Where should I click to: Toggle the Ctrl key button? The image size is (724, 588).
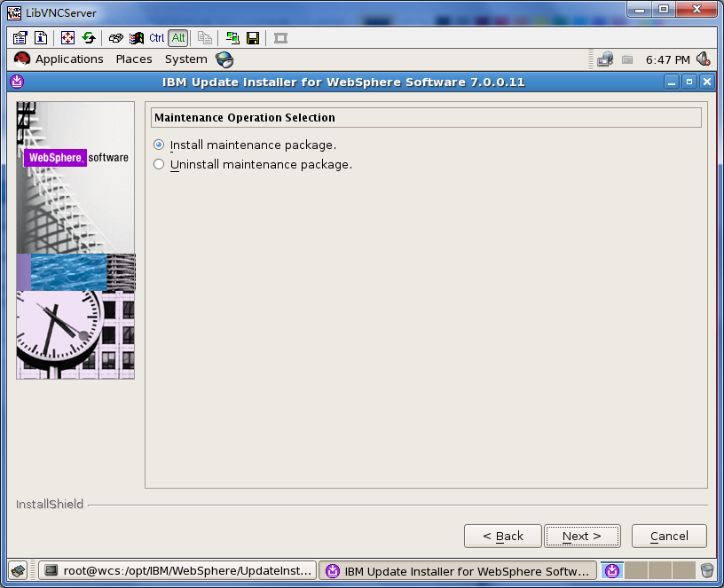click(156, 38)
